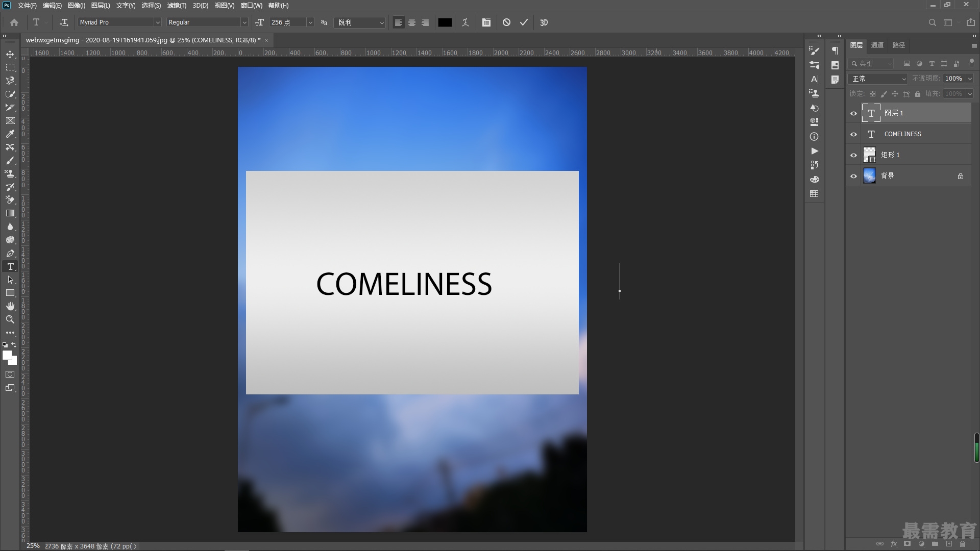
Task: Select the Move tool
Action: pyautogui.click(x=10, y=54)
